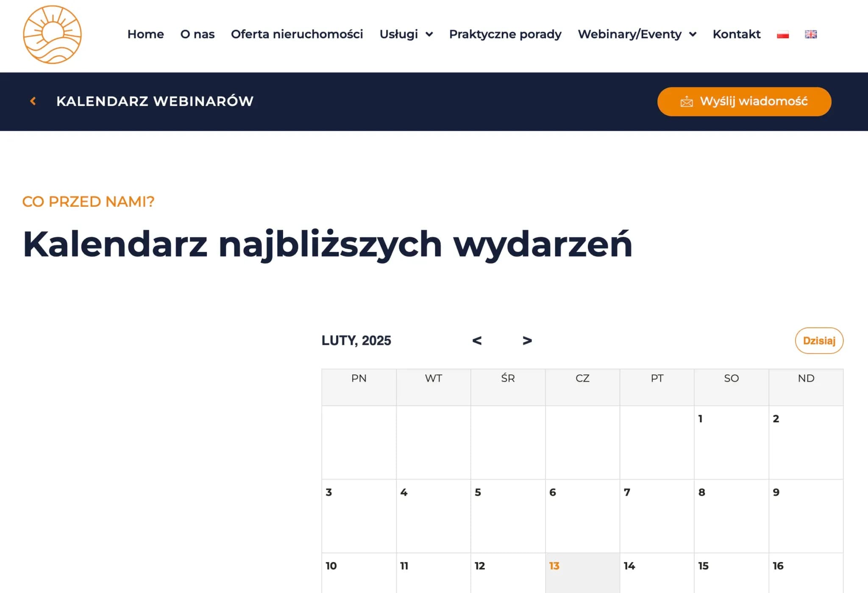
Task: Choose calendar day 4
Action: [433, 516]
